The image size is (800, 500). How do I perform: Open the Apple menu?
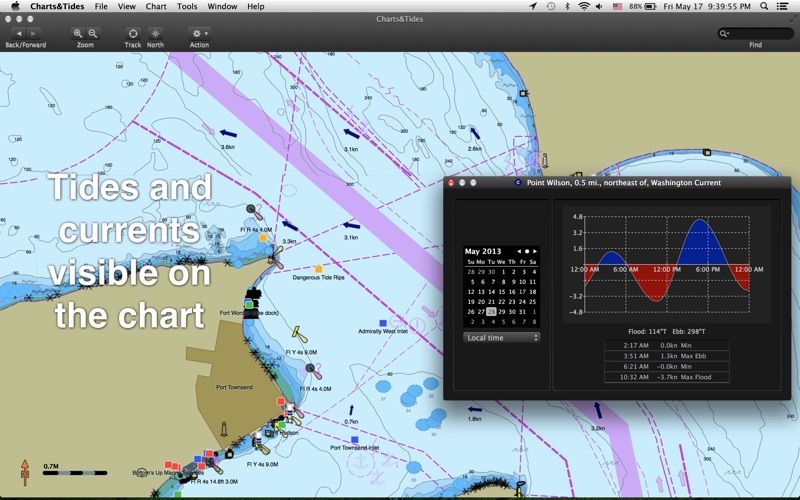point(15,6)
